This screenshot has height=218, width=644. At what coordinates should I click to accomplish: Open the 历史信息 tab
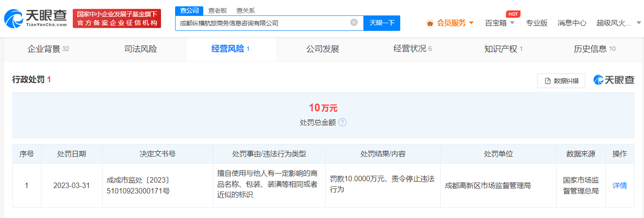(594, 49)
